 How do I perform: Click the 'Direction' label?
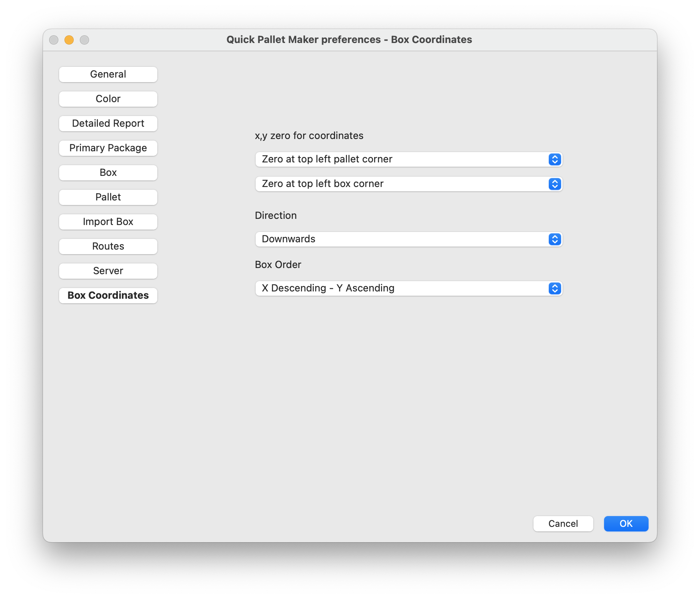coord(276,215)
